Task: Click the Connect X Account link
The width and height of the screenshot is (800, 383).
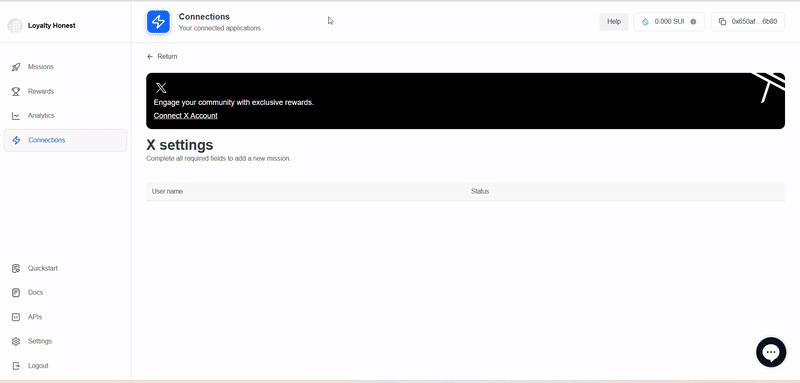Action: pos(186,116)
